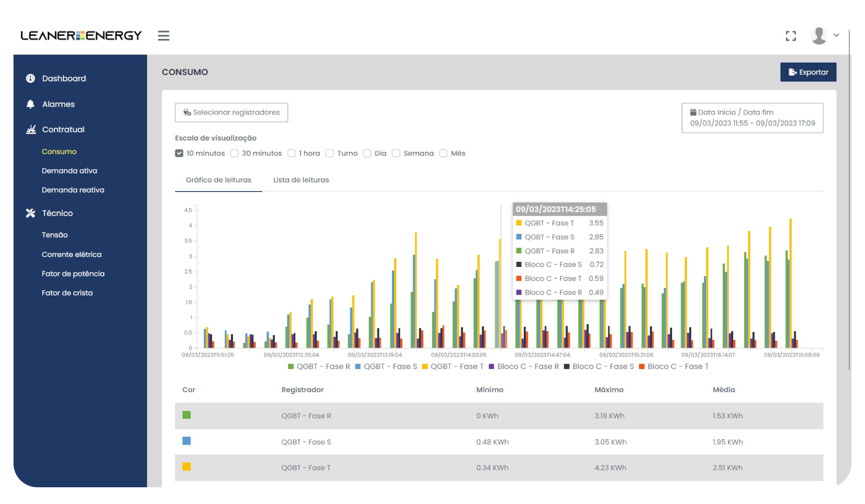The image size is (865, 504).
Task: Click blue swatch in QGBT - Fase S row
Action: (187, 441)
